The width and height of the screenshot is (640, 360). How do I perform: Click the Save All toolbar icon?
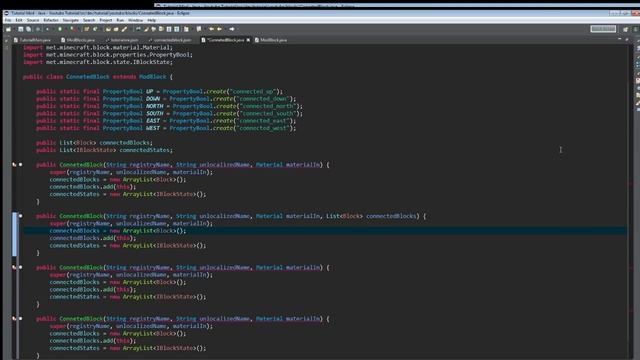[29, 29]
